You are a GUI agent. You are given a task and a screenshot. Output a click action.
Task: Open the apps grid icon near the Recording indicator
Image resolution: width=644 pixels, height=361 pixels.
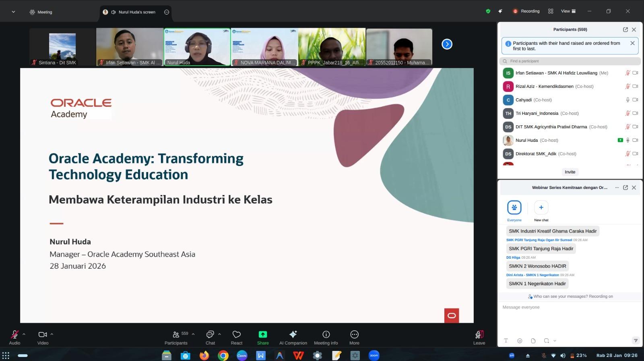[551, 11]
